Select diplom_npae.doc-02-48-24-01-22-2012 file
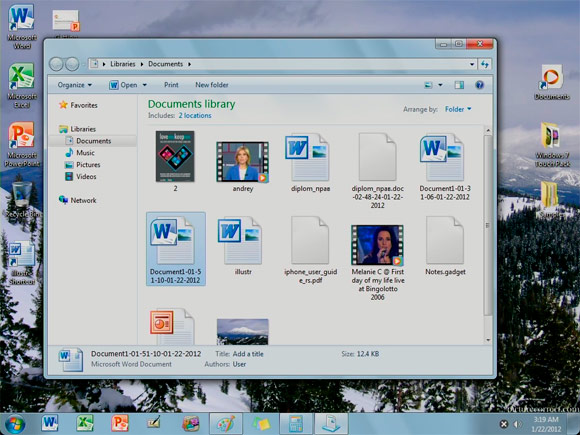 (x=377, y=170)
